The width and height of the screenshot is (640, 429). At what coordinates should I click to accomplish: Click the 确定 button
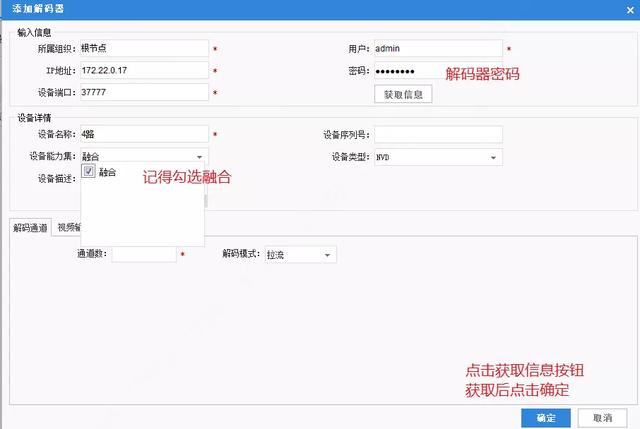(x=546, y=418)
